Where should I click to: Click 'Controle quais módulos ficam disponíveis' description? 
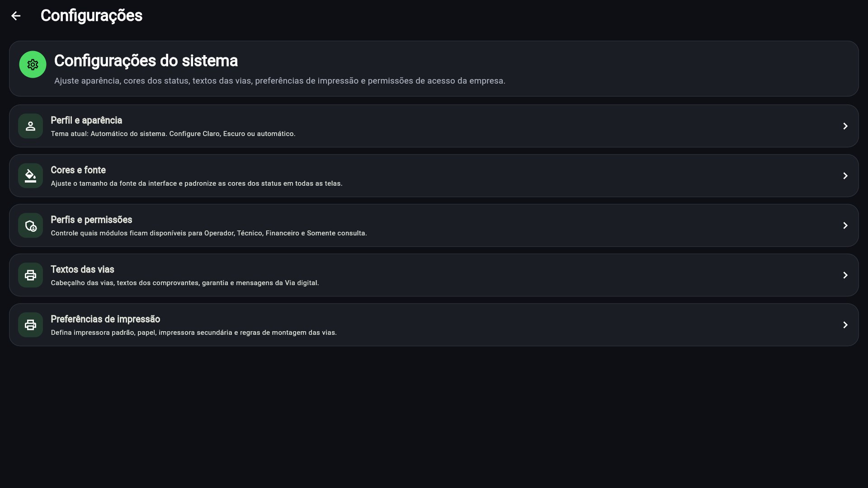(209, 233)
